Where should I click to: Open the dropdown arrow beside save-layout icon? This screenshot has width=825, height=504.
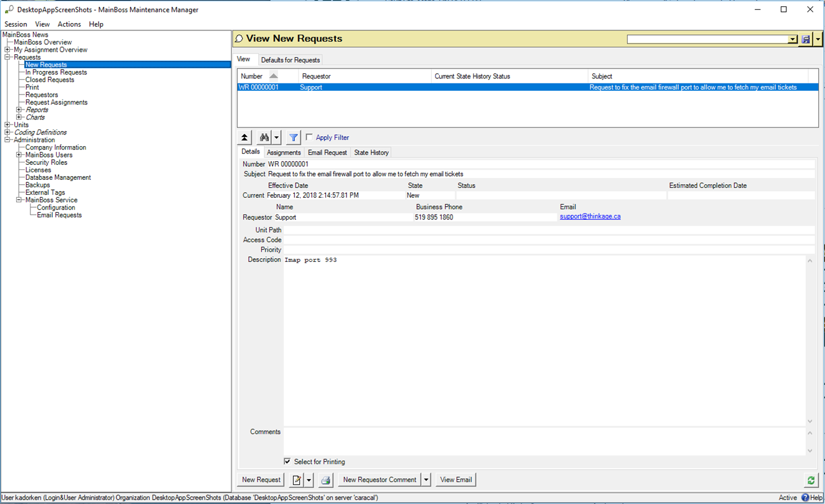818,39
